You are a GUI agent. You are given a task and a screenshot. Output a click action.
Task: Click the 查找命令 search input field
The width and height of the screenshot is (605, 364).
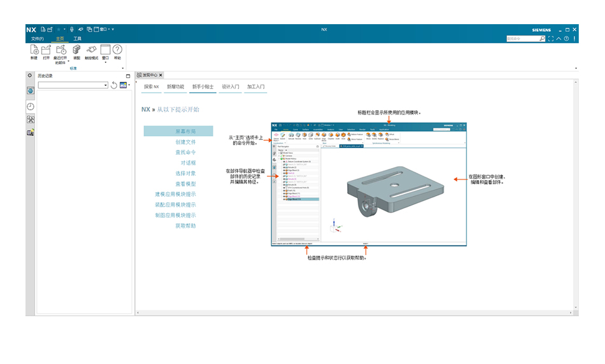point(523,39)
